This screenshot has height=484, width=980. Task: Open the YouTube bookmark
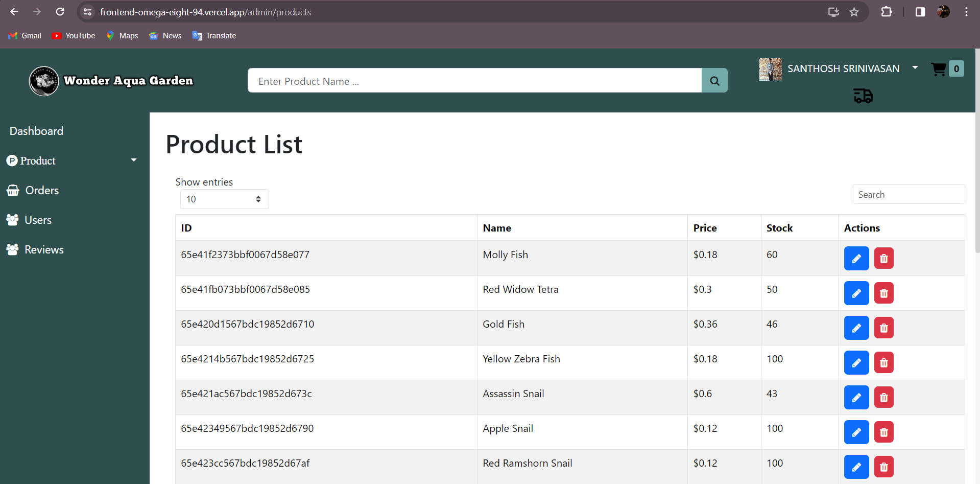tap(74, 36)
